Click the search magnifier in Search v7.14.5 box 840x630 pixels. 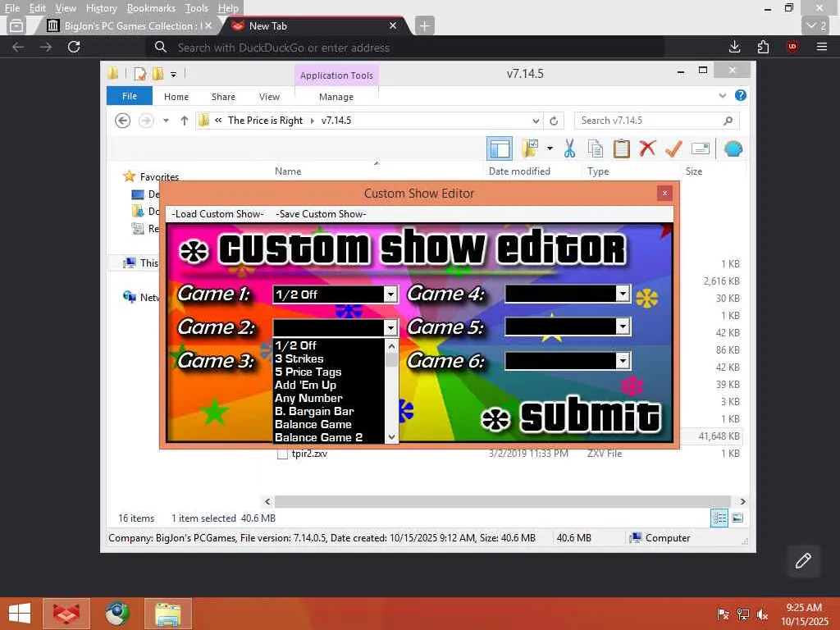pyautogui.click(x=728, y=121)
